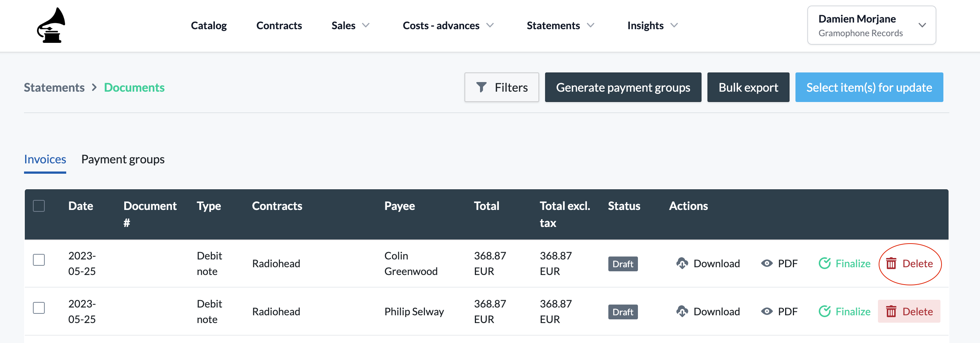Screen dimensions: 980x343
Task: Click the Total excl. tax column header
Action: pyautogui.click(x=565, y=214)
